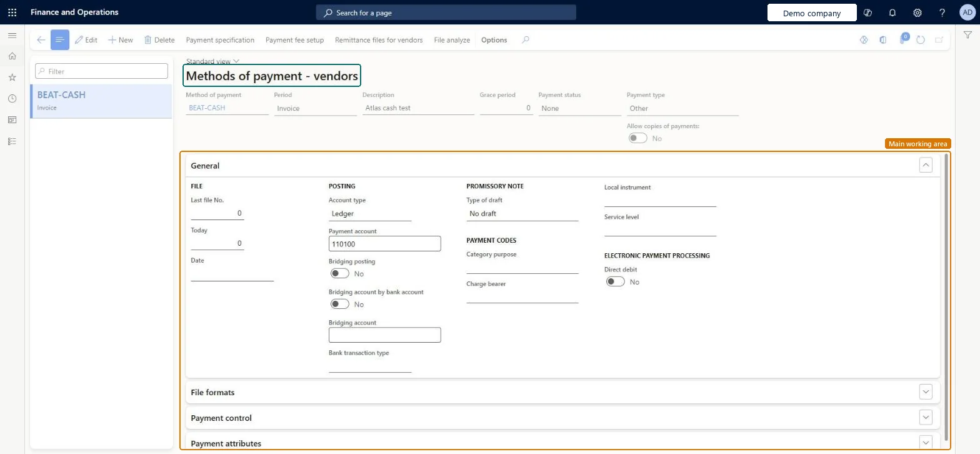Enable the Direct debit switch

click(616, 281)
